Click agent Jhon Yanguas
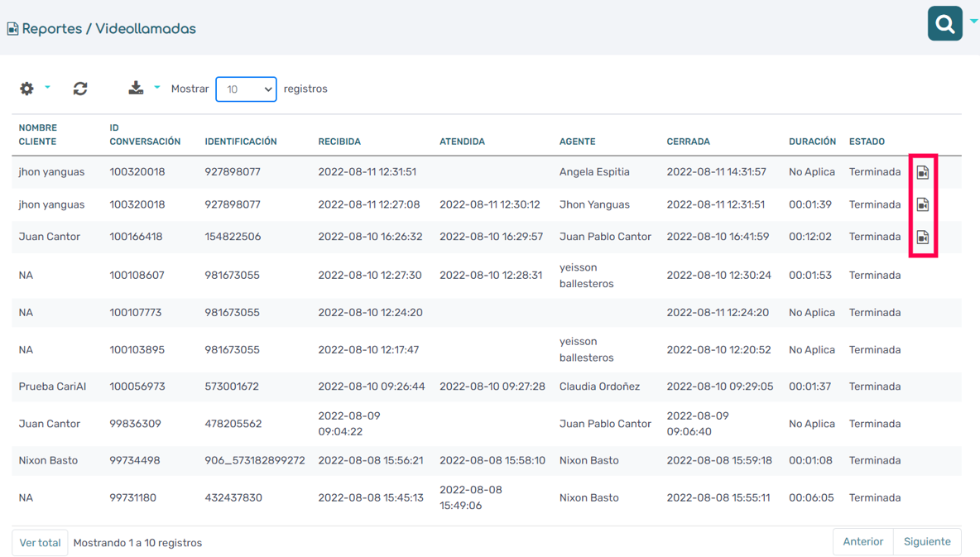This screenshot has height=557, width=980. coord(594,204)
